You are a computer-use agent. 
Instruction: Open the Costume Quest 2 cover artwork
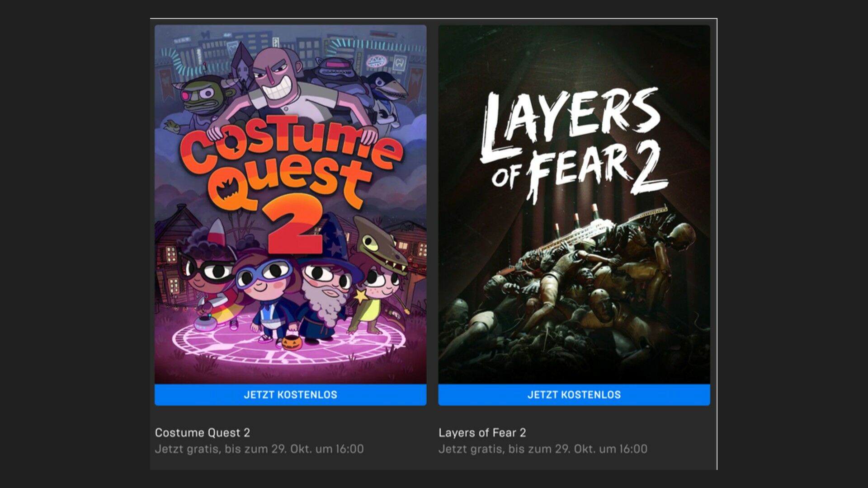tap(290, 204)
